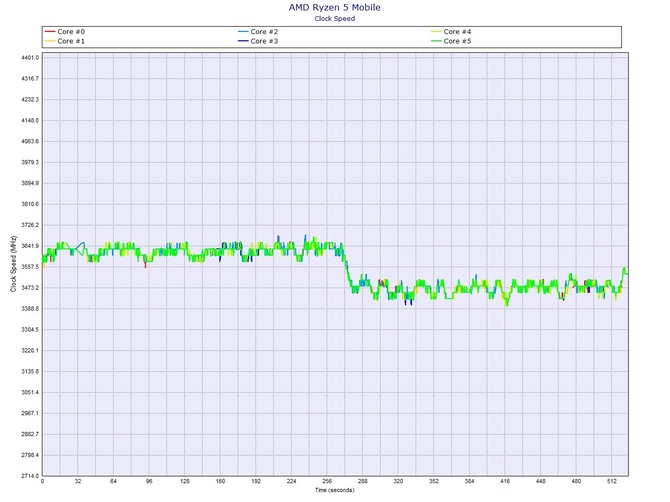
Task: Click the 288 tick on time axis
Action: pos(363,481)
